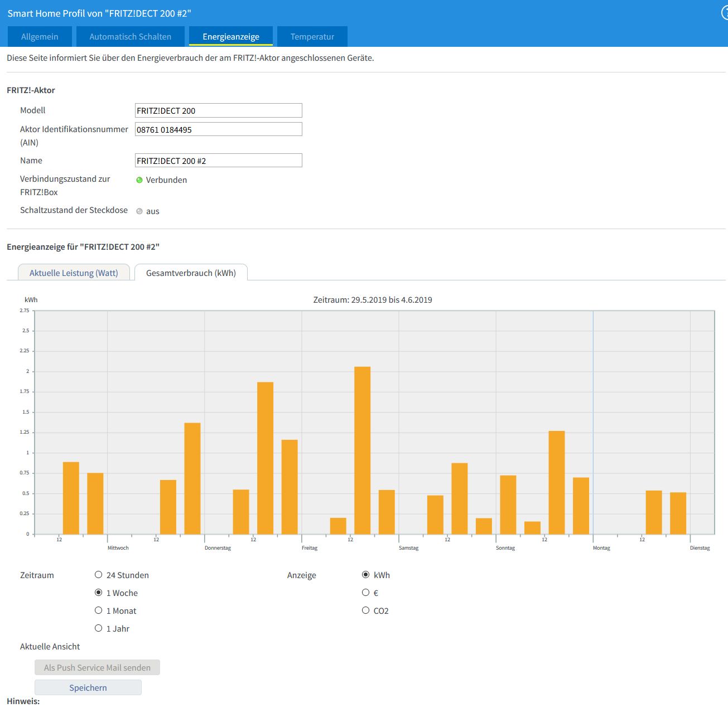Open the Temperatur tab
Viewport: 728px width, 708px height.
coord(312,37)
